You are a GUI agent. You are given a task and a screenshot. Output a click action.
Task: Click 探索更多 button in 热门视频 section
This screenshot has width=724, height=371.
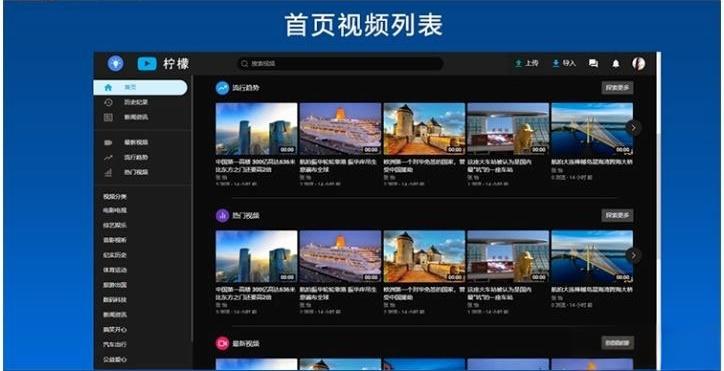click(617, 215)
